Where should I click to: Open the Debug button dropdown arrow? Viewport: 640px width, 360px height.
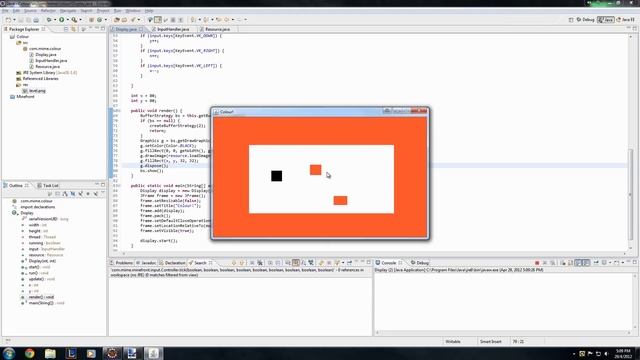(55, 20)
